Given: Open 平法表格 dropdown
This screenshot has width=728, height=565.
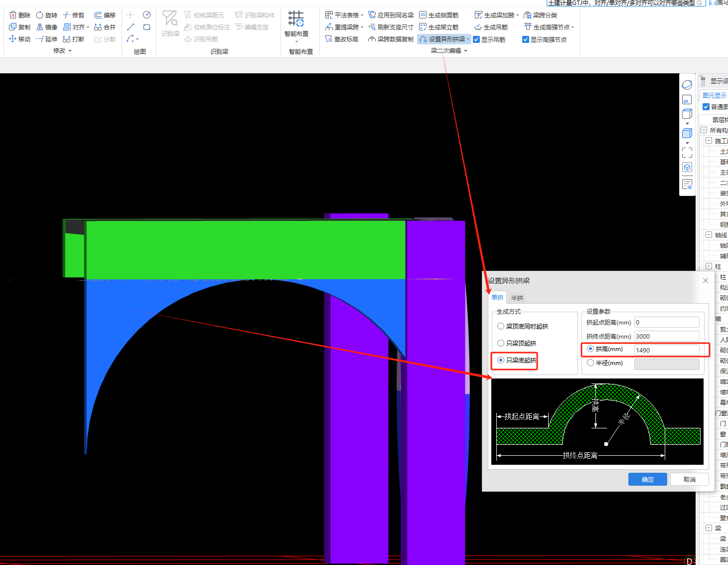Looking at the screenshot, I should [362, 15].
